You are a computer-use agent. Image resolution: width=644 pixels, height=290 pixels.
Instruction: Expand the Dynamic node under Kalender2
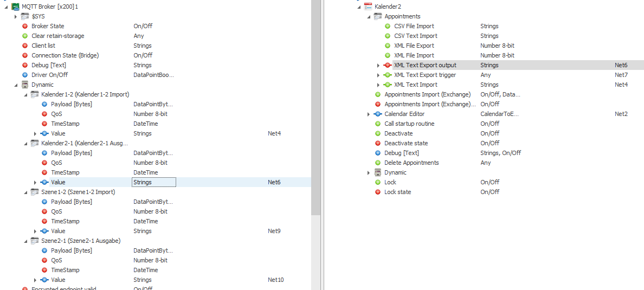pos(369,172)
